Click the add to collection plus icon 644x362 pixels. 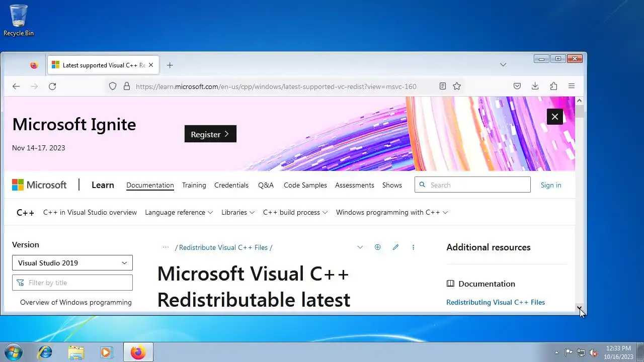[x=378, y=247]
